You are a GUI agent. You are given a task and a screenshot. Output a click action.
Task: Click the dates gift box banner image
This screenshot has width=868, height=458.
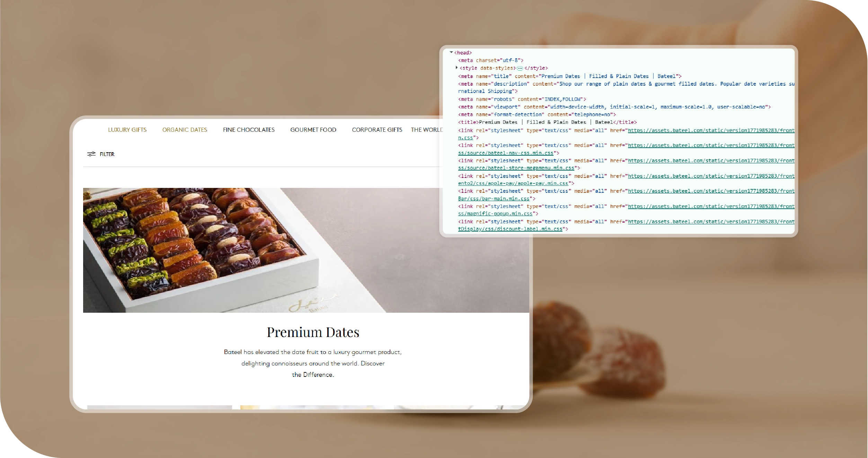(x=263, y=250)
